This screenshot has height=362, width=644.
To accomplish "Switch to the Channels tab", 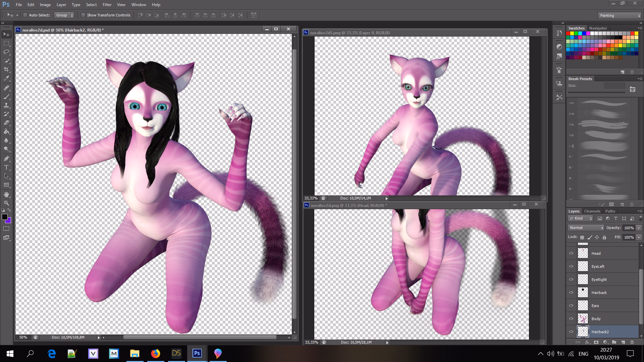I will coord(592,211).
